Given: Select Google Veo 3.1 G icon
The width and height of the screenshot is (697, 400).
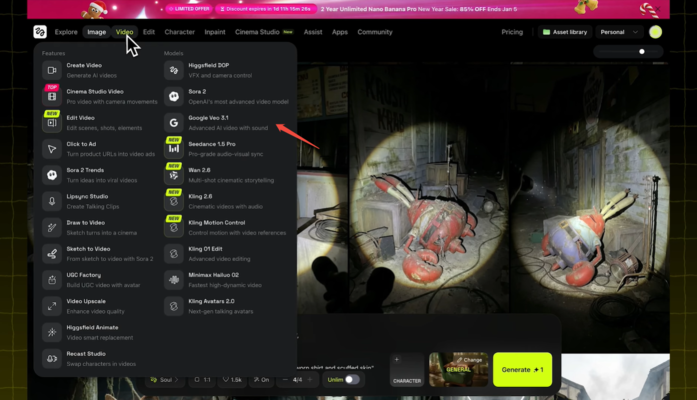Looking at the screenshot, I should 174,123.
